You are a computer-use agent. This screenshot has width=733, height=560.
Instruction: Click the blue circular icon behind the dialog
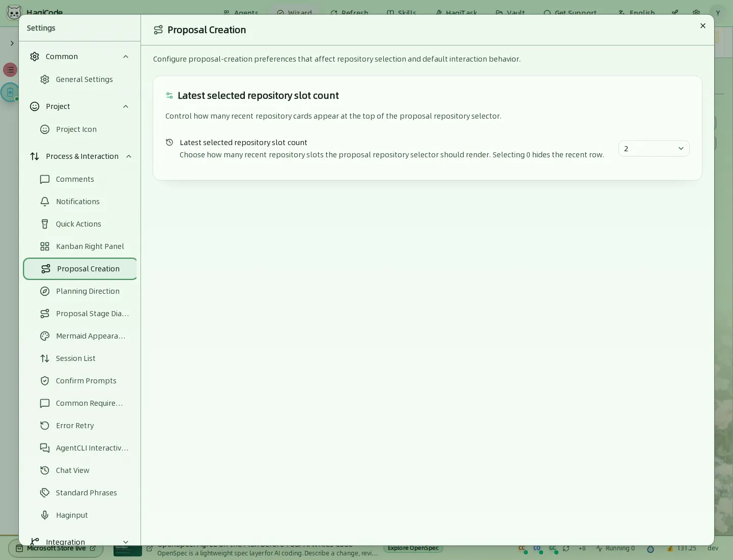click(x=10, y=92)
